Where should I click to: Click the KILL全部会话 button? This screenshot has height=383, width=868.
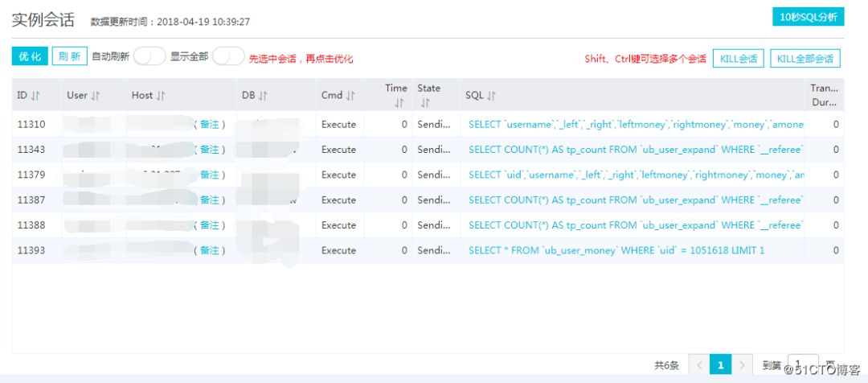click(x=805, y=58)
